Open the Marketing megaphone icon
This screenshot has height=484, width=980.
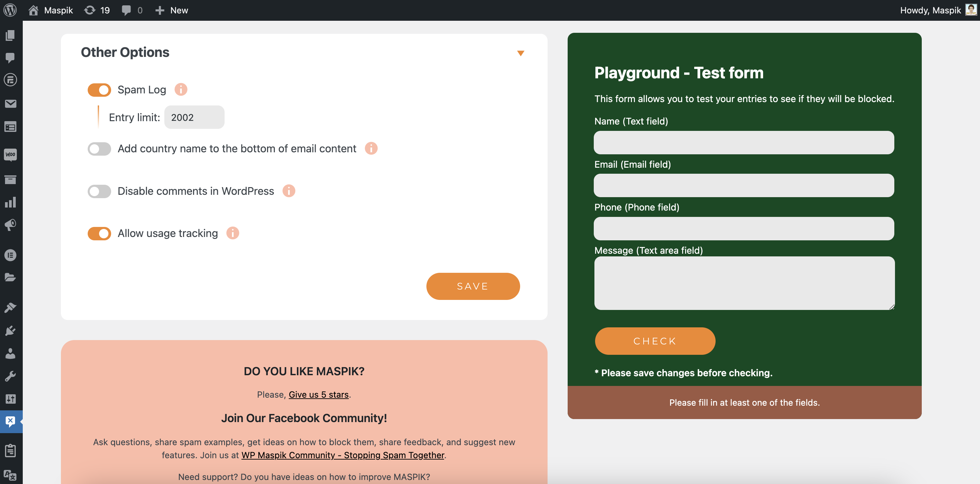(10, 225)
